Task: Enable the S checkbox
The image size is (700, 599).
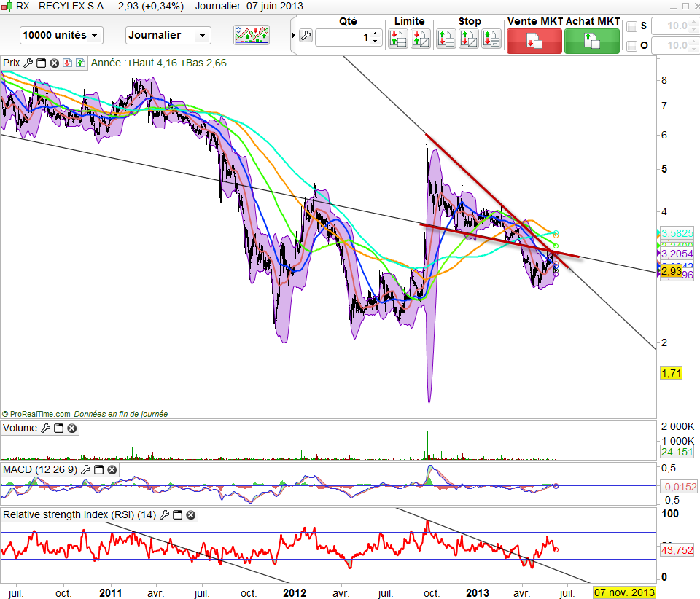Action: (x=631, y=26)
